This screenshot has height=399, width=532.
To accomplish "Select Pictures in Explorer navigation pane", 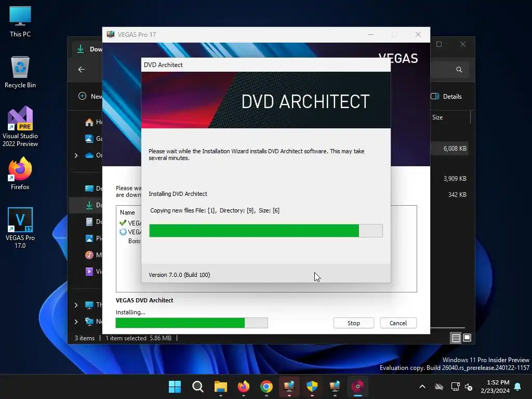I will click(92, 238).
